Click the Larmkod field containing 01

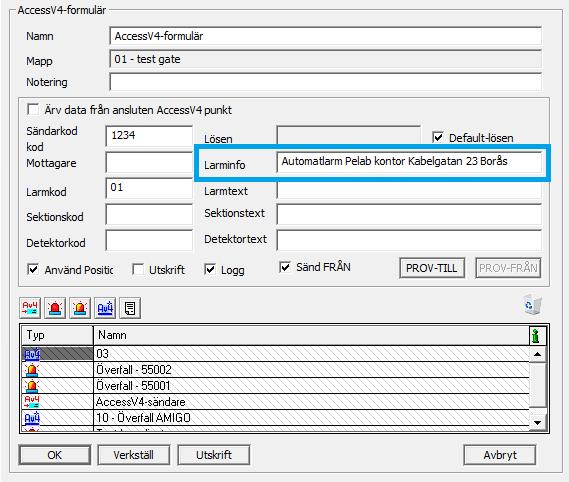[149, 188]
